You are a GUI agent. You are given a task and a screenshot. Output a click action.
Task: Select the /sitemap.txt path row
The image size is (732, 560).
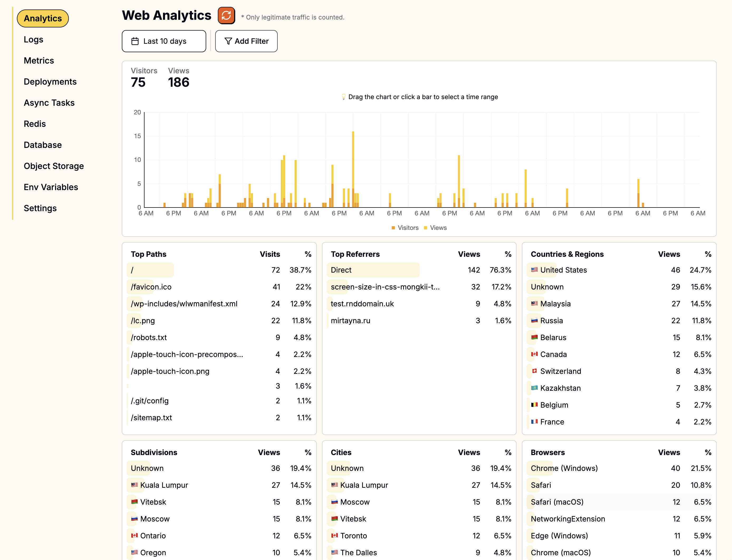tap(219, 417)
